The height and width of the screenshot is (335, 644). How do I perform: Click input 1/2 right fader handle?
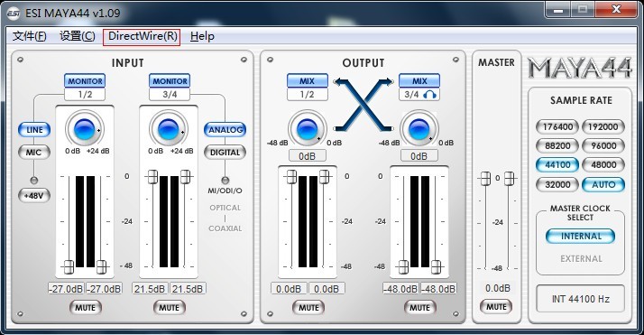(101, 266)
